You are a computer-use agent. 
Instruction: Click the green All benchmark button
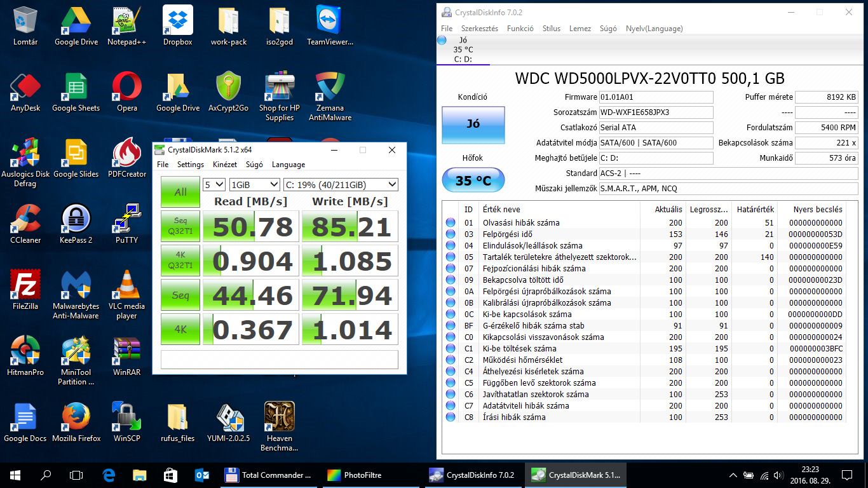pyautogui.click(x=180, y=192)
